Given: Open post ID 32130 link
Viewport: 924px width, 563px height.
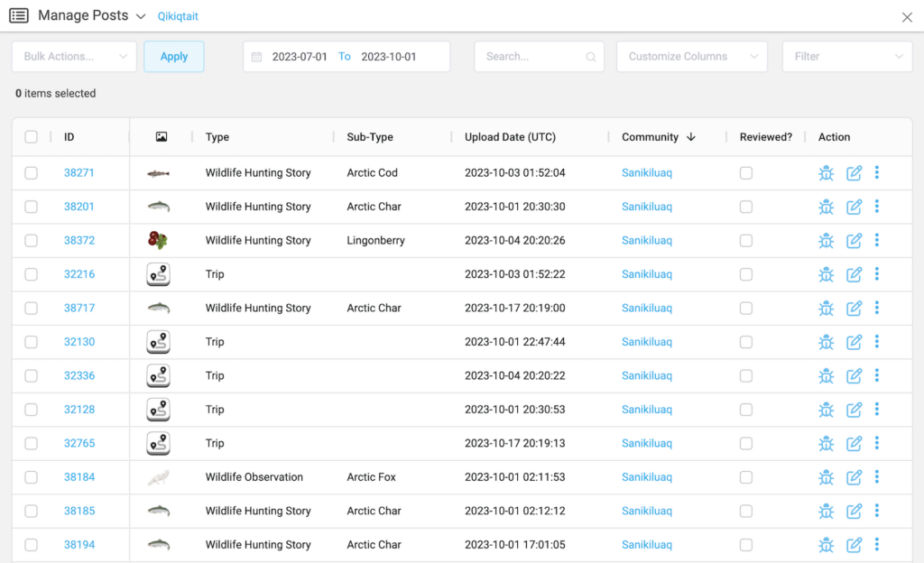Looking at the screenshot, I should click(x=79, y=342).
